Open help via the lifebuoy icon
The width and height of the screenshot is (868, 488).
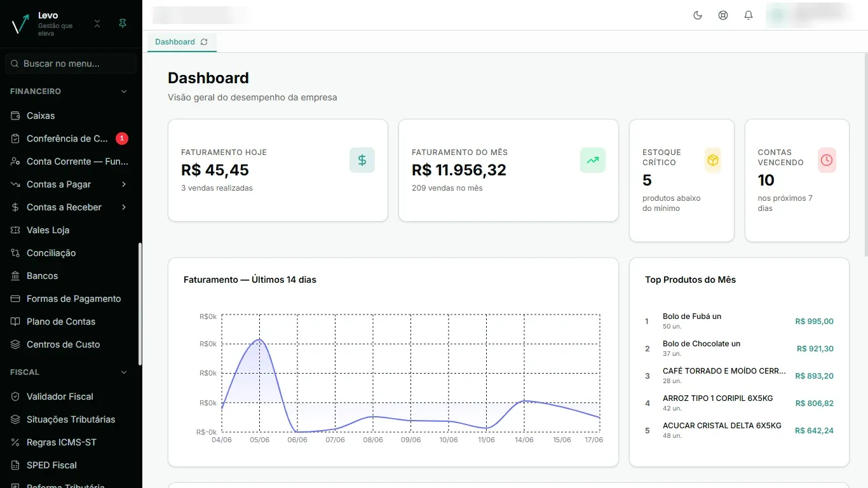click(x=723, y=15)
